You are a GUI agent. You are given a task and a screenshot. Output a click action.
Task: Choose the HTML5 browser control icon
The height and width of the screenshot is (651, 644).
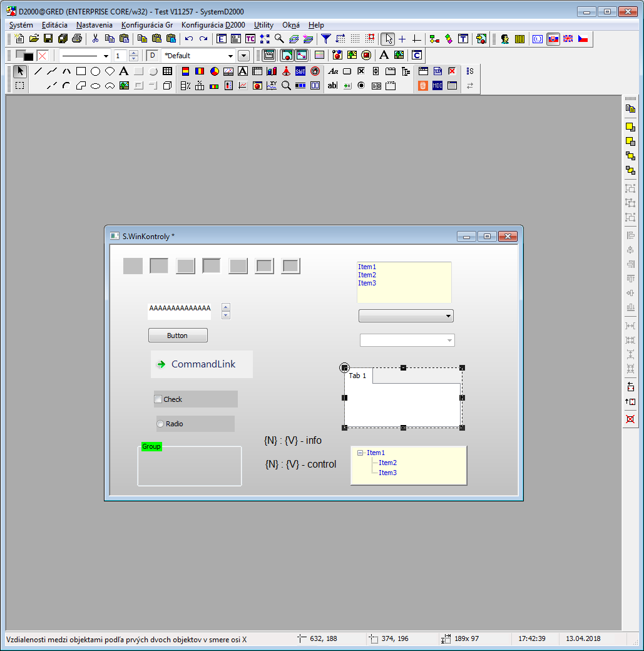(x=423, y=86)
